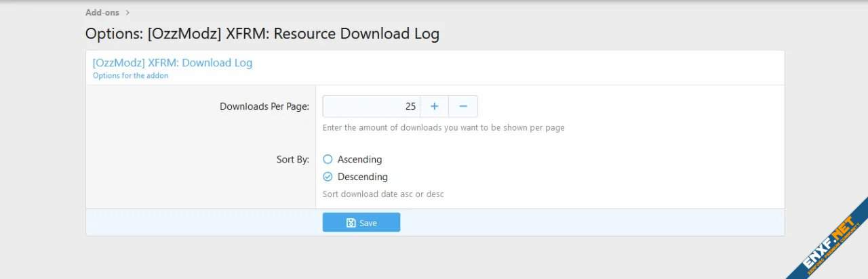This screenshot has height=279, width=868.
Task: Click the floppy disk icon on Save
Action: 351,223
